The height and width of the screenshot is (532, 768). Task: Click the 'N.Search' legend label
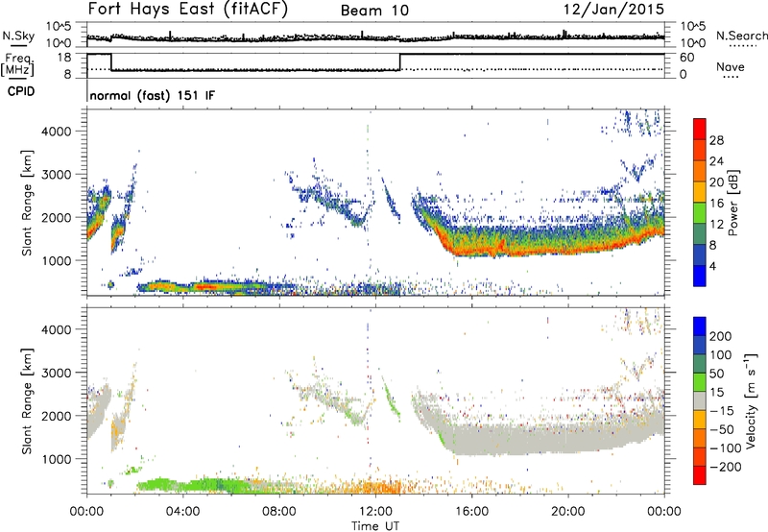741,36
